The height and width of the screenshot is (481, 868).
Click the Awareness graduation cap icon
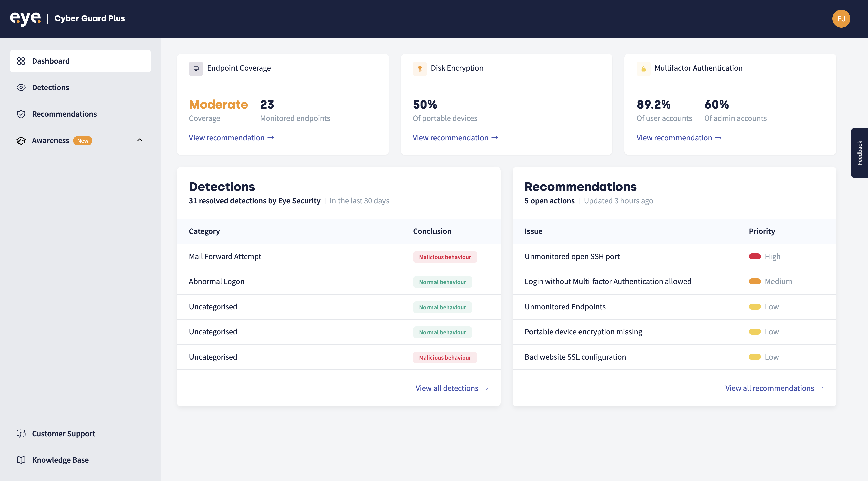pyautogui.click(x=21, y=140)
